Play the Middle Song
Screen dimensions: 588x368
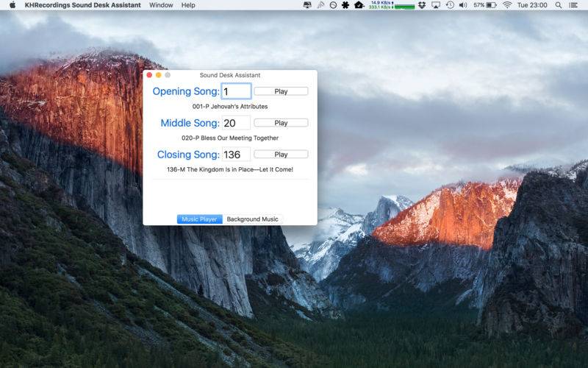[x=281, y=123]
